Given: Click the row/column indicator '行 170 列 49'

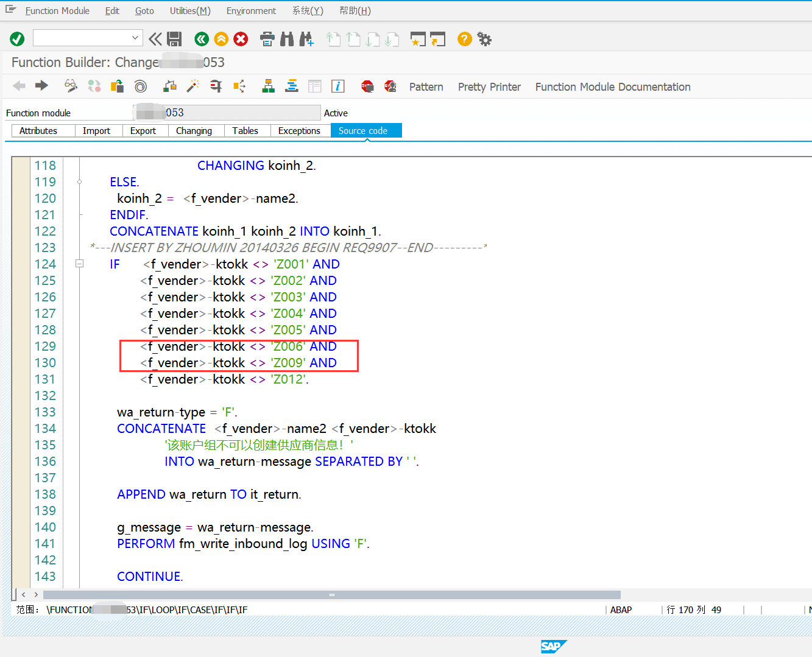Looking at the screenshot, I should click(694, 610).
